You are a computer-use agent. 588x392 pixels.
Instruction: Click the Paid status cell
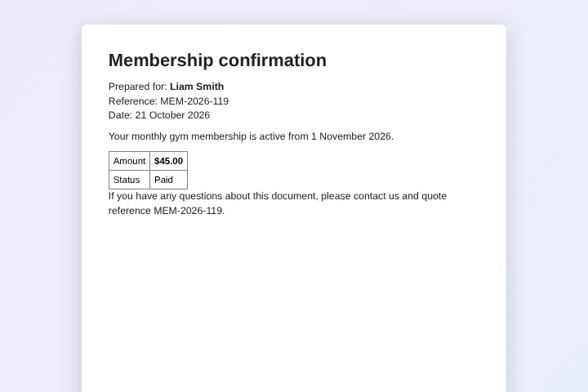(x=169, y=180)
